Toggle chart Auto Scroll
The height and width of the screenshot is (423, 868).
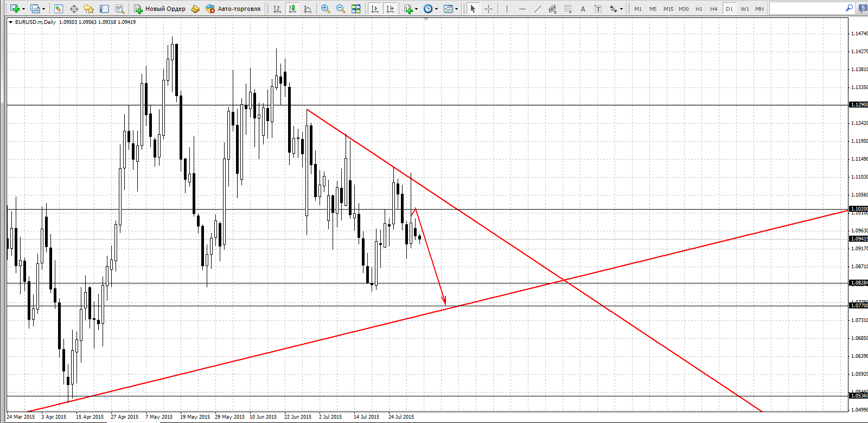(375, 9)
